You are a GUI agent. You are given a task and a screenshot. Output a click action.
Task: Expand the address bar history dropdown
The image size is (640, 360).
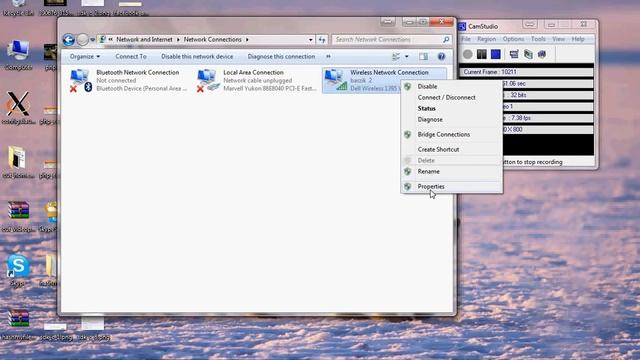point(311,40)
